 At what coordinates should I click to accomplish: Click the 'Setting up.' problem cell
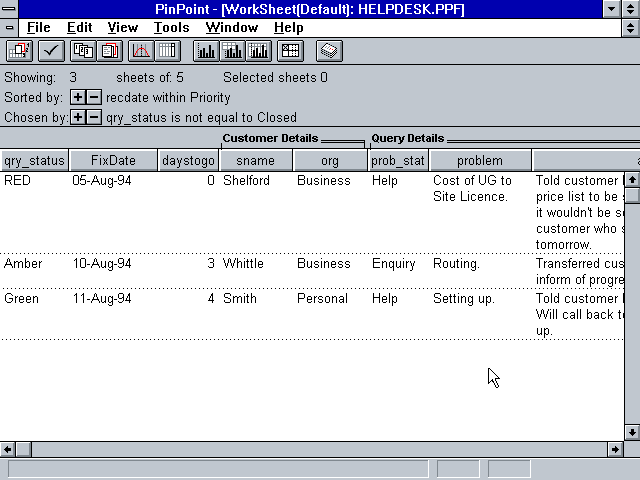(464, 299)
